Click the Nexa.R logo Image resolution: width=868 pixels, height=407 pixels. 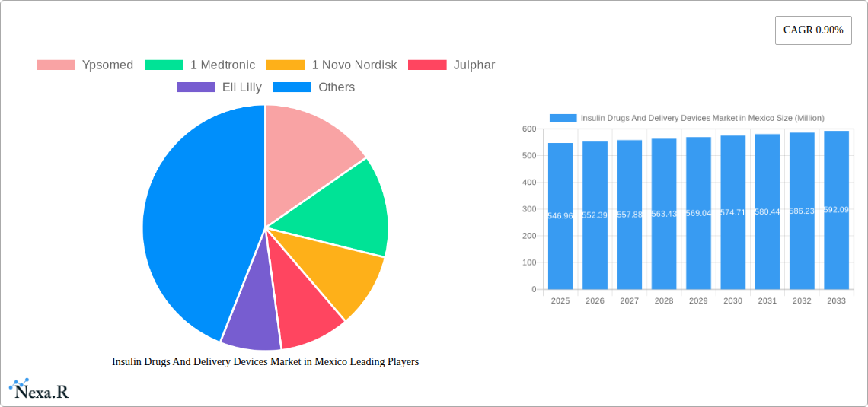pos(39,390)
